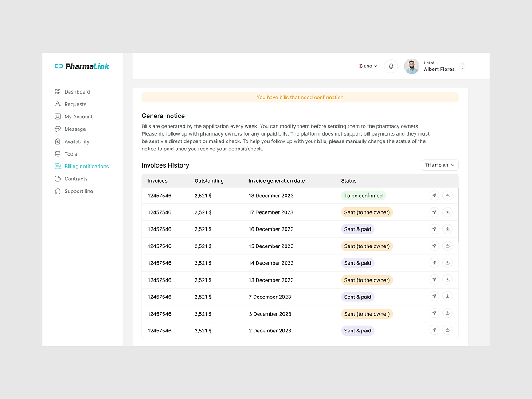Viewport: 532px width, 399px height.
Task: Open the notifications bell
Action: tap(391, 66)
